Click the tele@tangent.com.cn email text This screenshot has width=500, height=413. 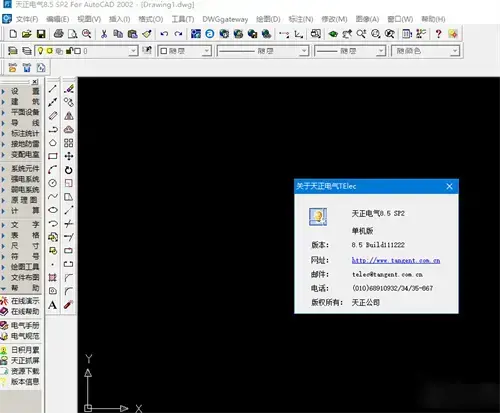pos(387,275)
